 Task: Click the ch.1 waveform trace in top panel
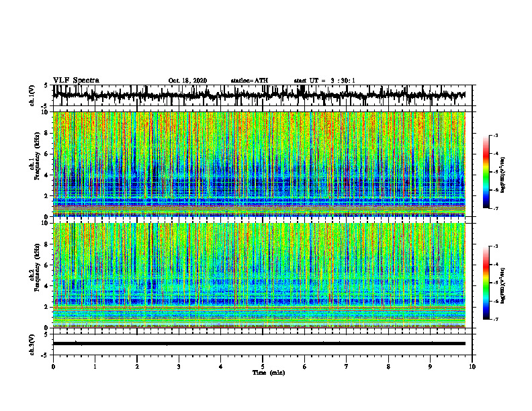(x=259, y=95)
